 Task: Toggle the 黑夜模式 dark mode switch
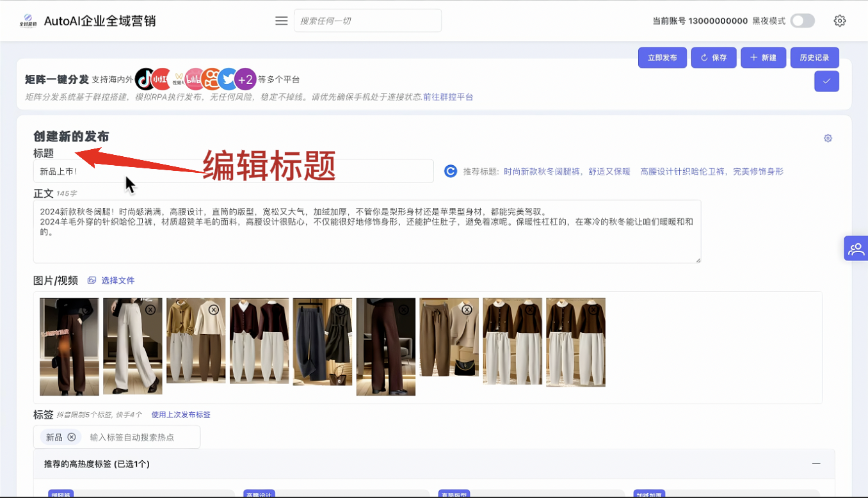[x=802, y=20]
